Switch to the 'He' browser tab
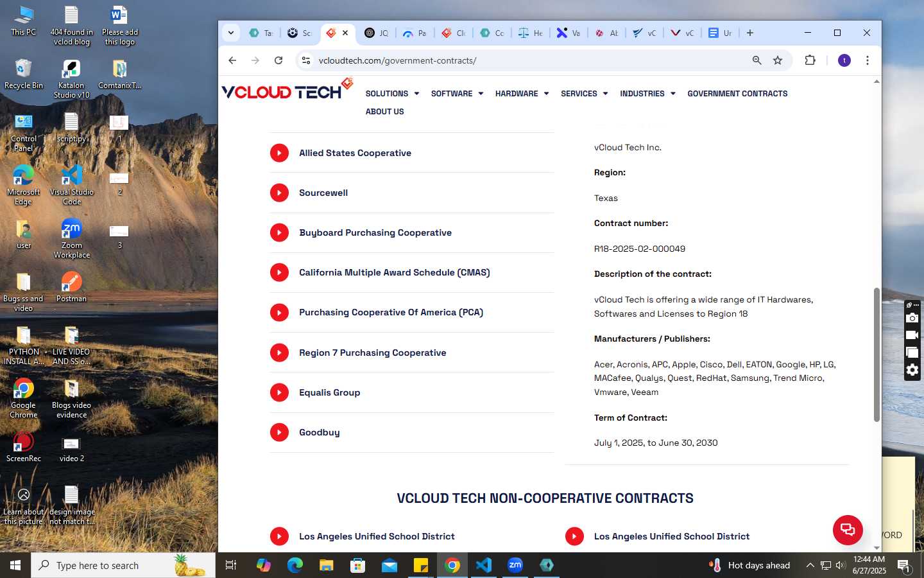Image resolution: width=924 pixels, height=578 pixels. (530, 33)
